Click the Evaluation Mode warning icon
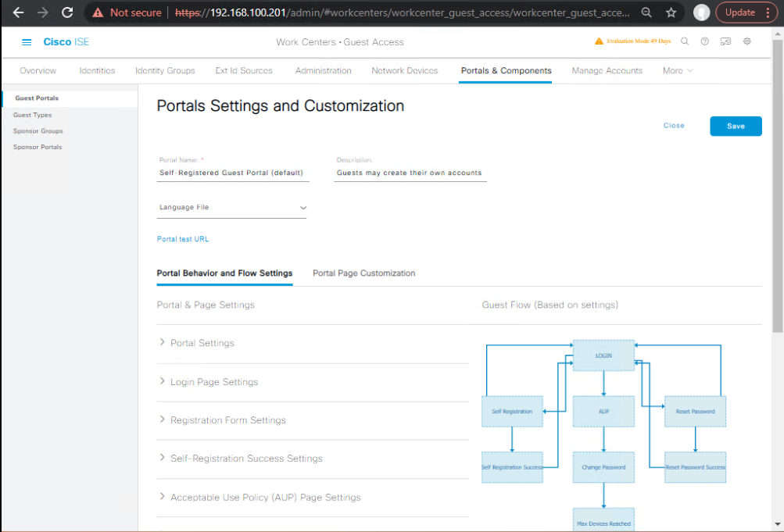Viewport: 784px width, 532px height. click(x=599, y=41)
